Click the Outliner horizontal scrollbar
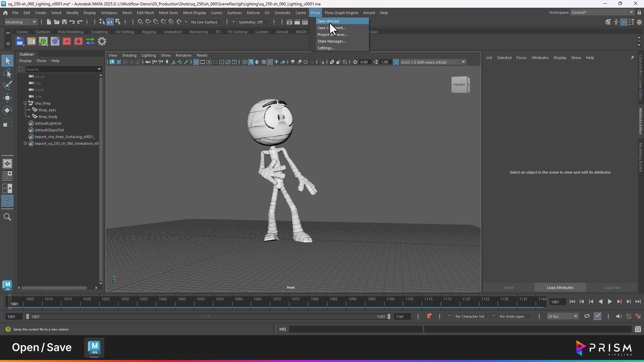Screen dimensions: 644x362 (54, 288)
